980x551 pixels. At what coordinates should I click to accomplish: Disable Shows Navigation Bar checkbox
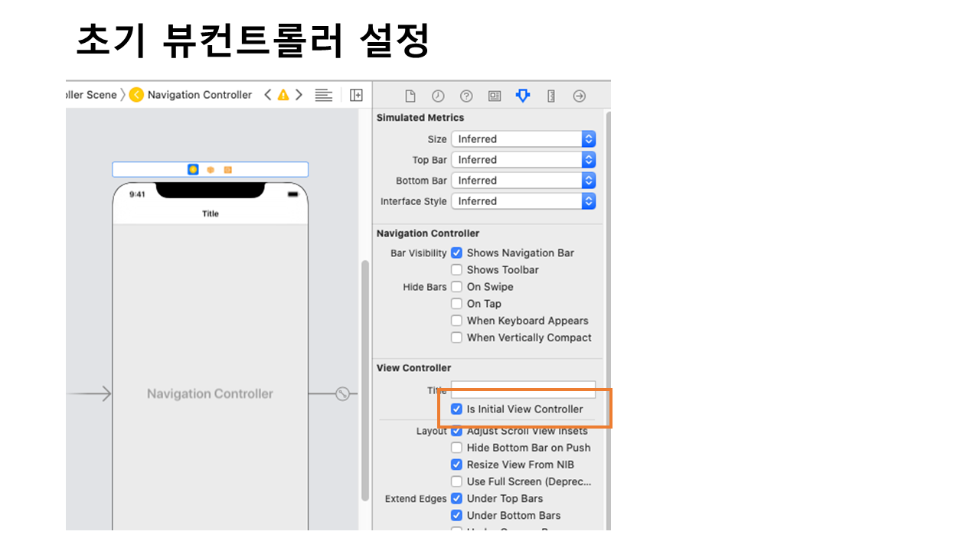tap(457, 253)
